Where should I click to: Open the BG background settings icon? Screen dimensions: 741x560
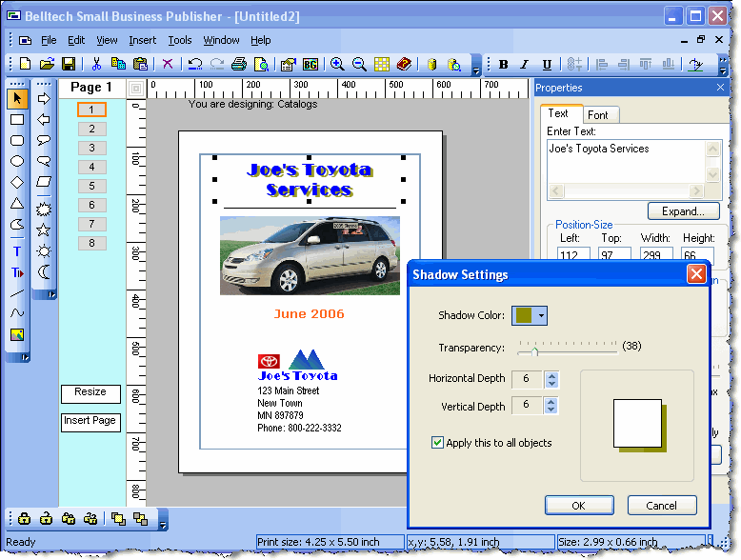pos(310,65)
